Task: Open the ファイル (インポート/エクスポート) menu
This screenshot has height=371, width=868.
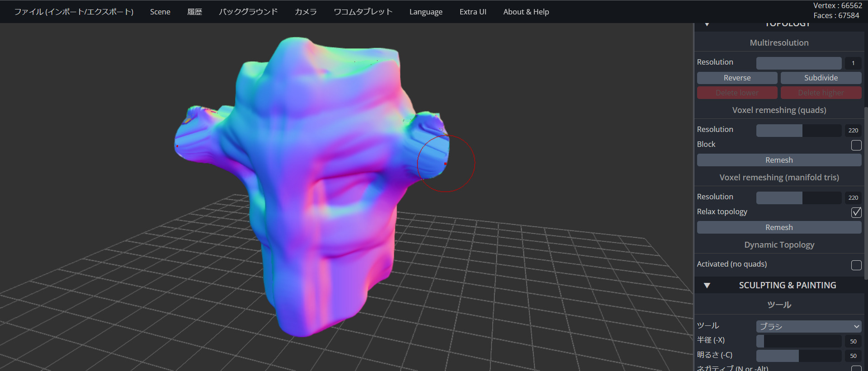Action: 74,12
